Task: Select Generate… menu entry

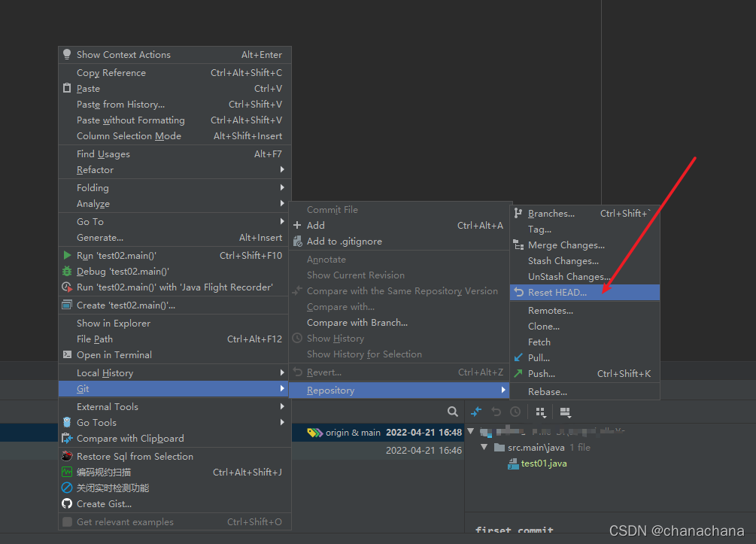Action: pos(175,237)
